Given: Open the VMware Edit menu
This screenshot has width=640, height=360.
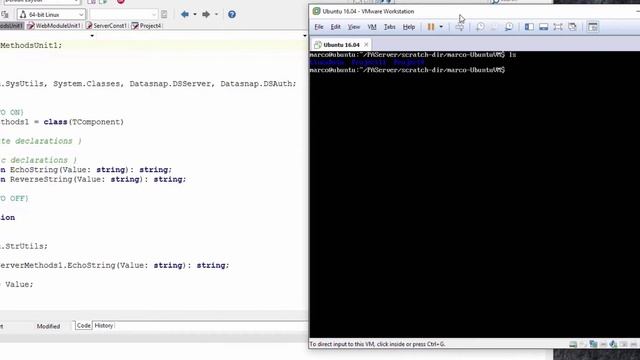Looking at the screenshot, I should pyautogui.click(x=336, y=27).
